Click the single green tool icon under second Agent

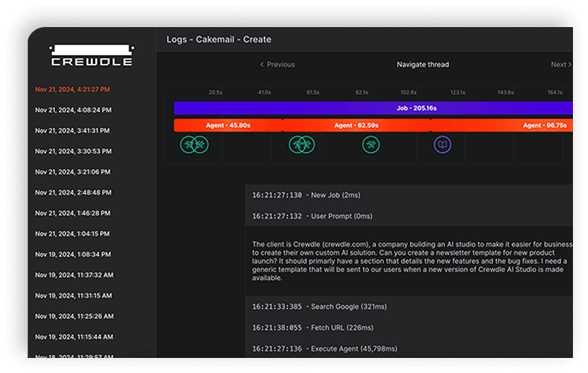click(x=371, y=144)
